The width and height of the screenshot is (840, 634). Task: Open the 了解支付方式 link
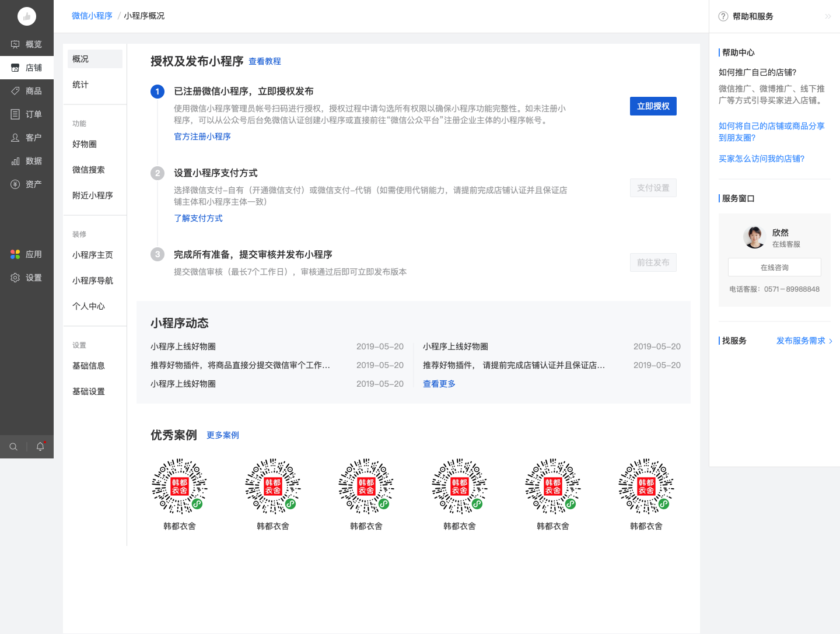[198, 218]
